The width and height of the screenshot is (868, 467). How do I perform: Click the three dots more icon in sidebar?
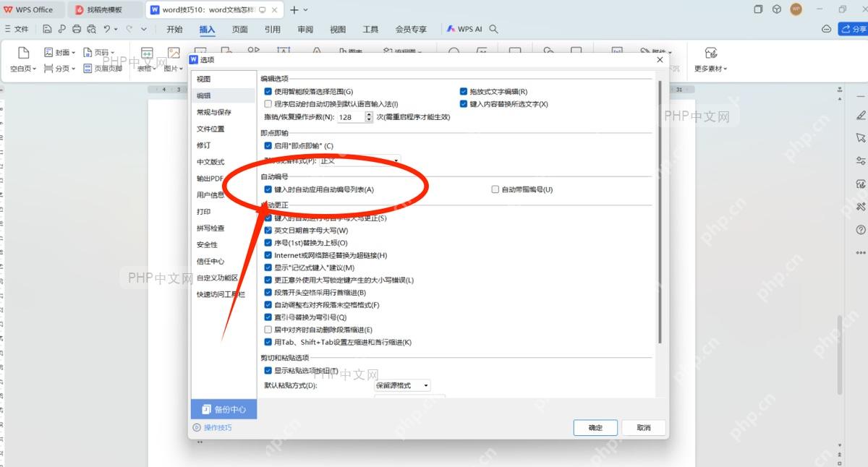click(861, 253)
